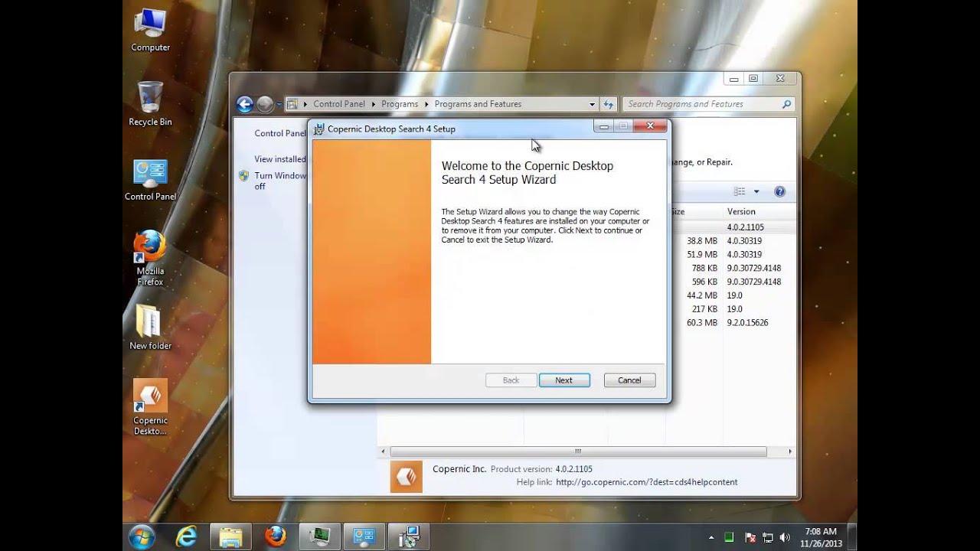This screenshot has height=551, width=980.
Task: Open Windows Explorer from the taskbar
Action: 230,536
